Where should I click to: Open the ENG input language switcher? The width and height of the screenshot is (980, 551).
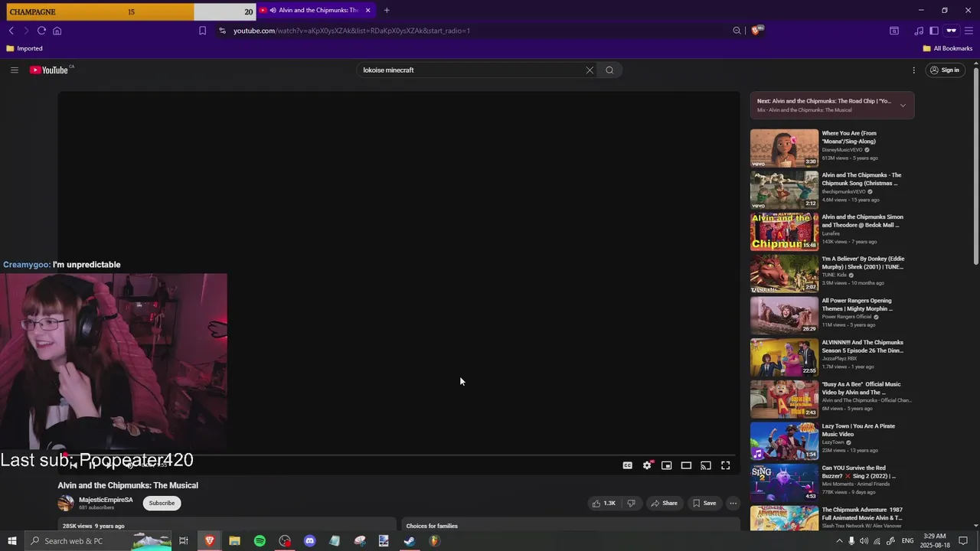pos(908,541)
